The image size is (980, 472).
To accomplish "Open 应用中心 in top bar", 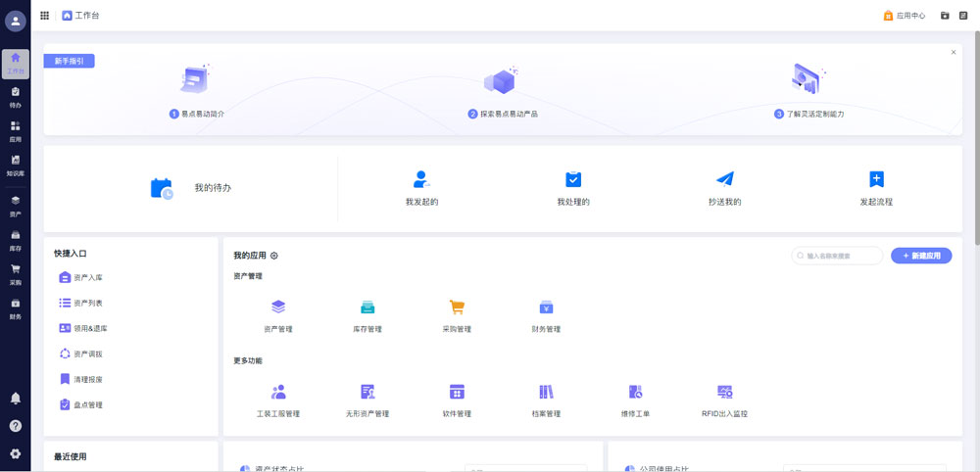I will pyautogui.click(x=904, y=16).
